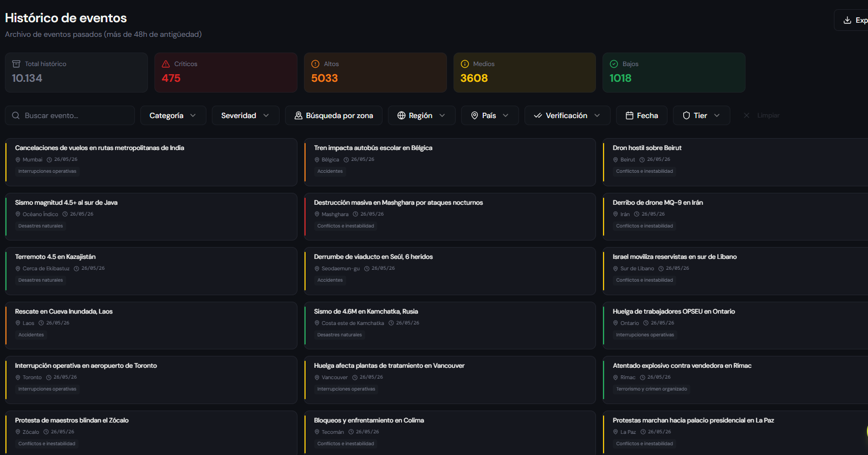868x455 pixels.
Task: Select the Críticos severity card
Action: pos(226,73)
